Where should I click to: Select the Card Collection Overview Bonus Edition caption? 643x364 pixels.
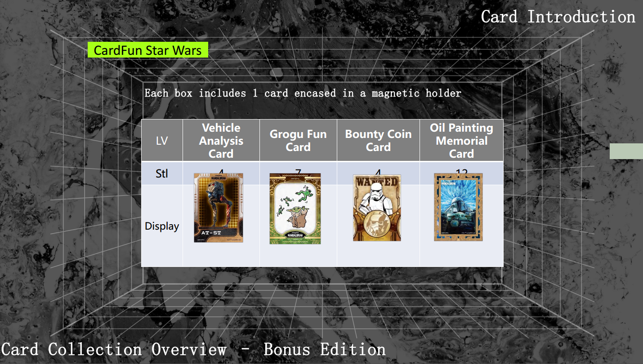pyautogui.click(x=193, y=349)
